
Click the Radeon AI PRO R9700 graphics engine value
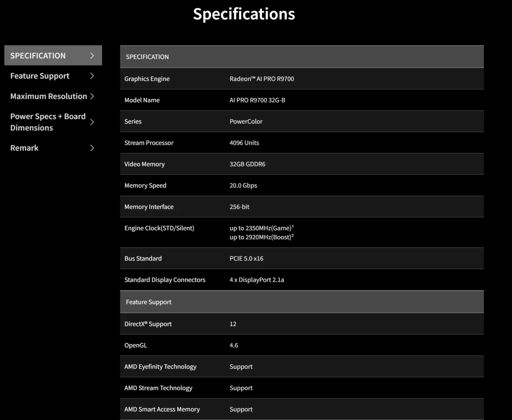(x=262, y=79)
